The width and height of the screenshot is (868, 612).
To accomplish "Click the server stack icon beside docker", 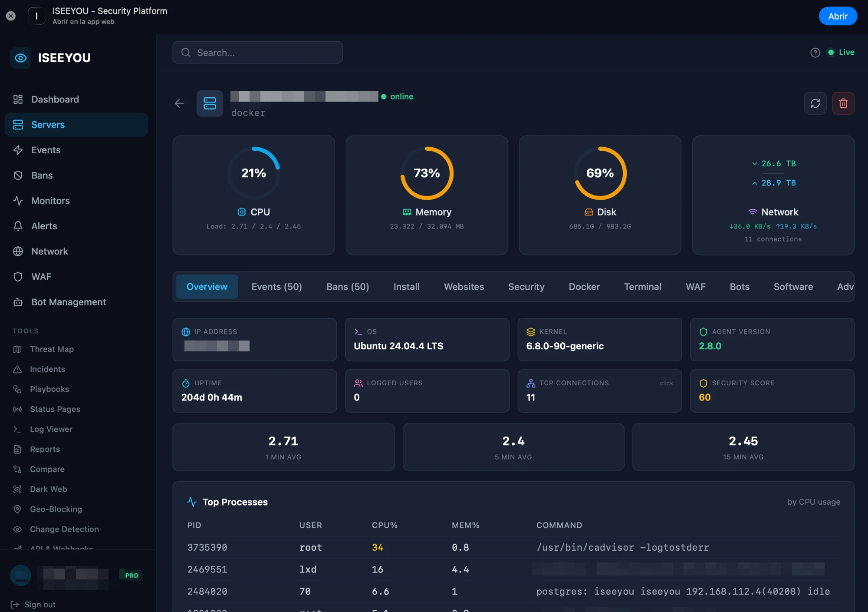I will click(x=210, y=103).
